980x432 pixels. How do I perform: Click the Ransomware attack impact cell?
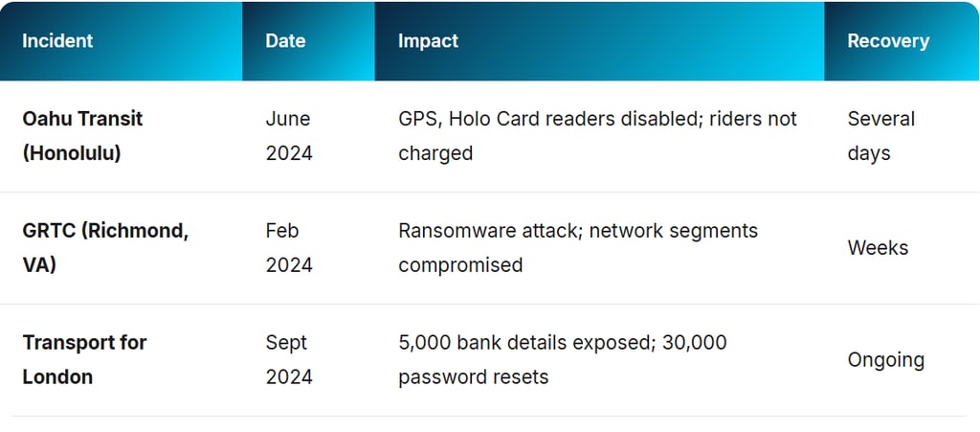(x=577, y=247)
